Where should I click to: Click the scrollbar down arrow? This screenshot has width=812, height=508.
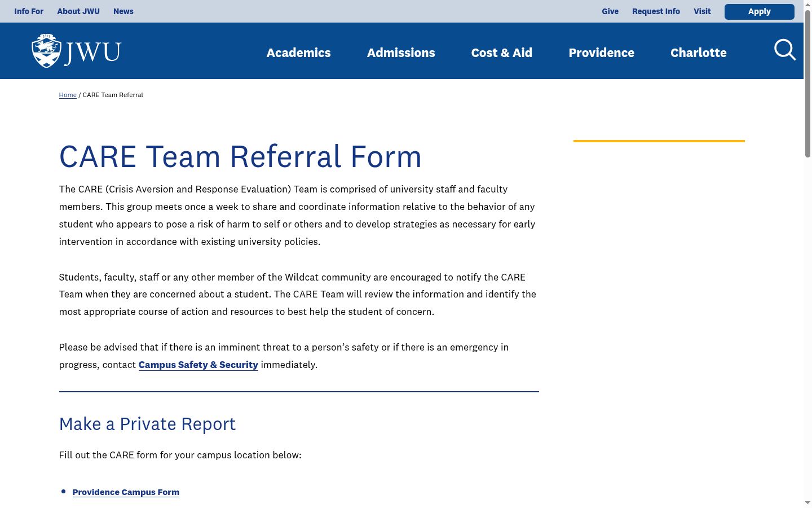point(807,503)
